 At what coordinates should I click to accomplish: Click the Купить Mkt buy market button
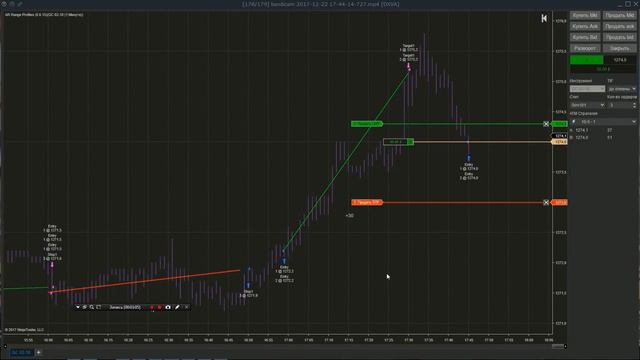click(585, 16)
